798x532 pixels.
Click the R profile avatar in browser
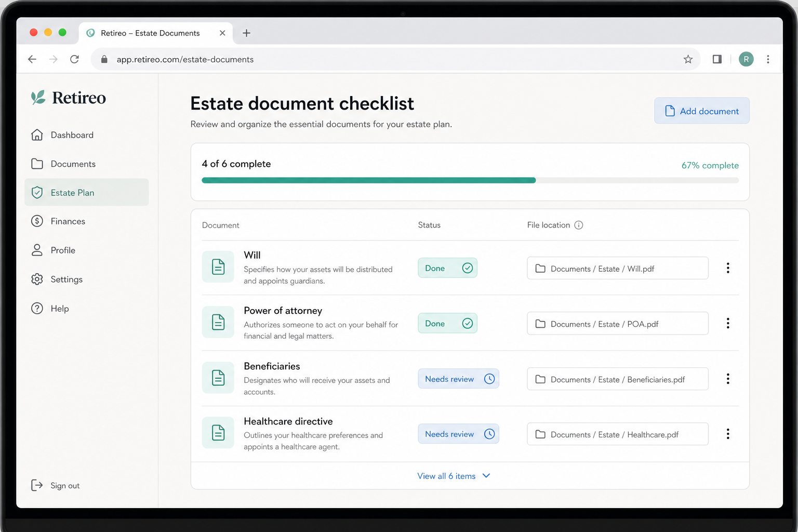[x=746, y=59]
